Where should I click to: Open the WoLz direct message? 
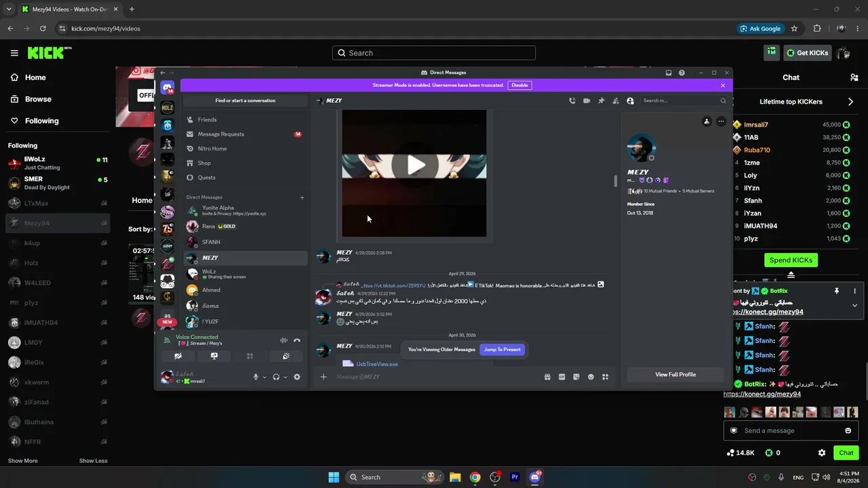(244, 274)
